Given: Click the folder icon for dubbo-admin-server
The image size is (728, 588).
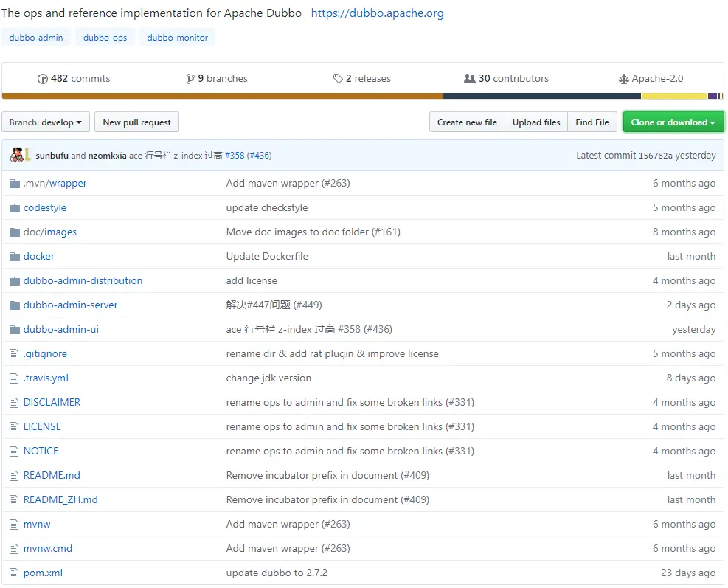Looking at the screenshot, I should pos(15,305).
